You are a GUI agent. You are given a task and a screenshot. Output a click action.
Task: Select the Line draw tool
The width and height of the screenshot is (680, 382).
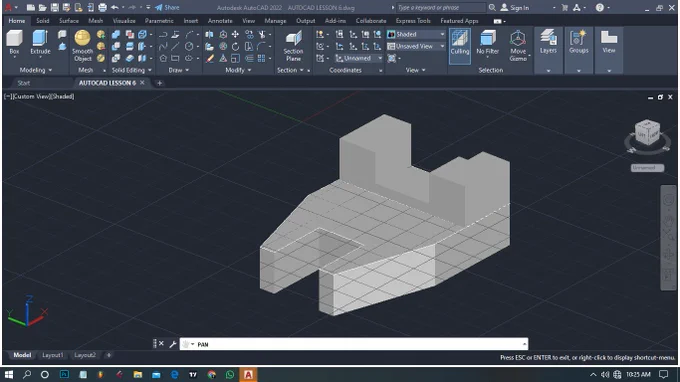[175, 46]
